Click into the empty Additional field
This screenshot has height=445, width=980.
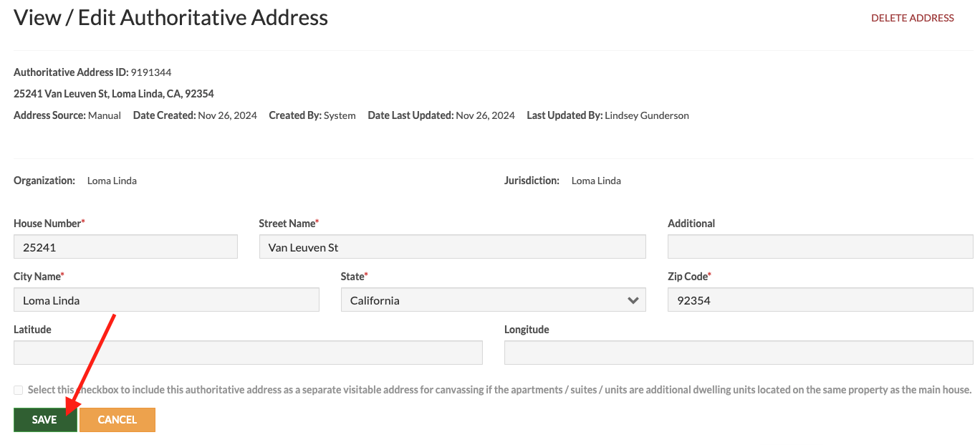(x=820, y=247)
